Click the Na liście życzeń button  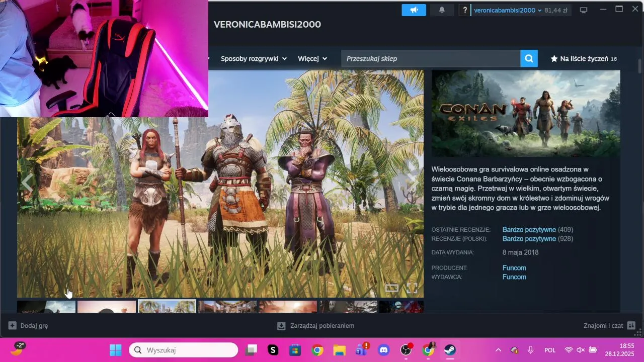[584, 59]
